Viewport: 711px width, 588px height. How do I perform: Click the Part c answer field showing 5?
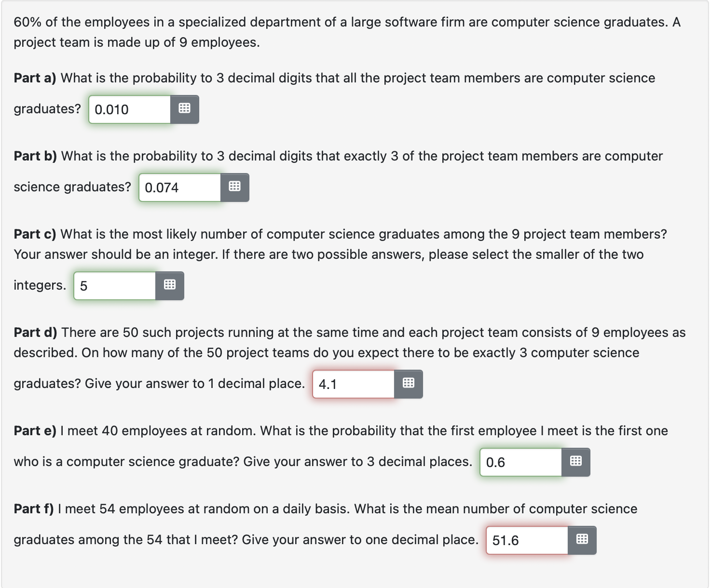tap(114, 285)
